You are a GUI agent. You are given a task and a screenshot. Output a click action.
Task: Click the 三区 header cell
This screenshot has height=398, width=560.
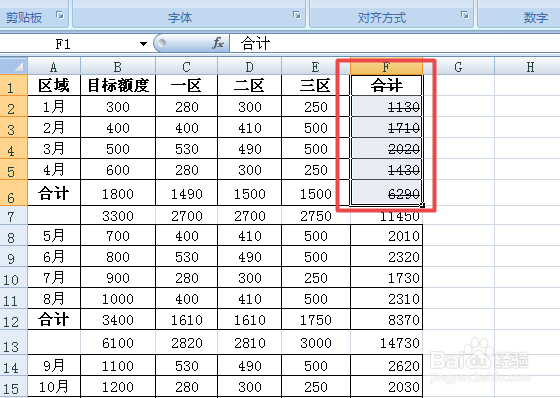point(316,85)
